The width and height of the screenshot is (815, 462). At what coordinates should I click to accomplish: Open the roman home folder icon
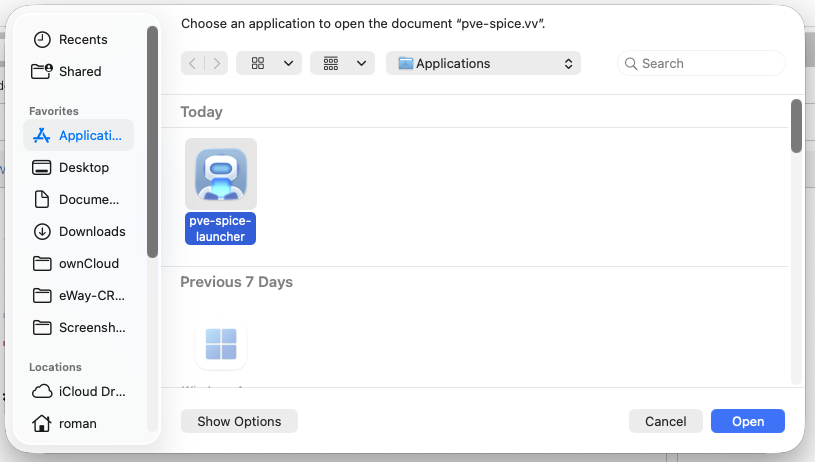(42, 423)
